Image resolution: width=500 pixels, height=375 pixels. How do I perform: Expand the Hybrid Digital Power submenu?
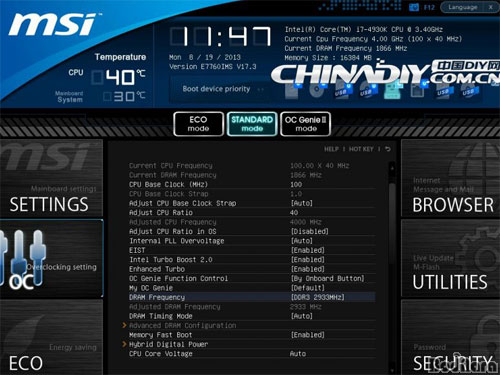[168, 344]
